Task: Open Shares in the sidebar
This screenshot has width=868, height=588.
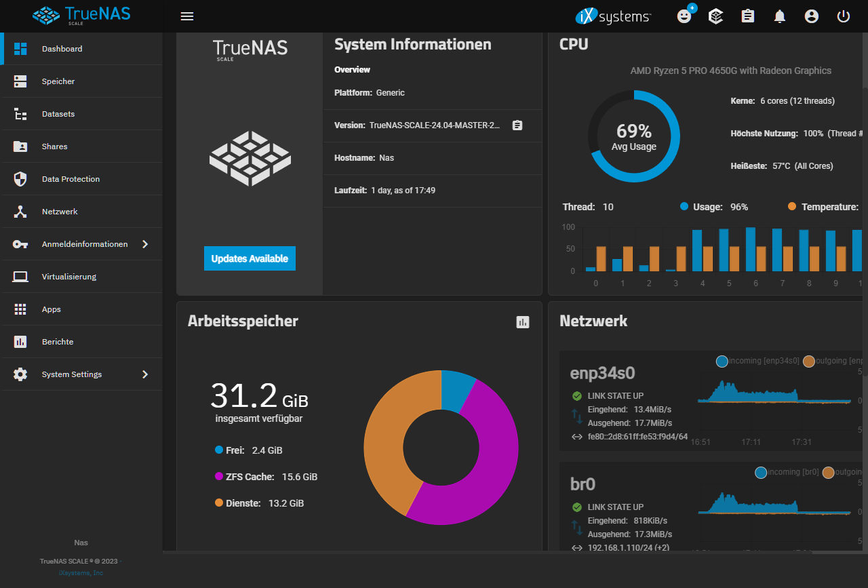Action: (81, 146)
